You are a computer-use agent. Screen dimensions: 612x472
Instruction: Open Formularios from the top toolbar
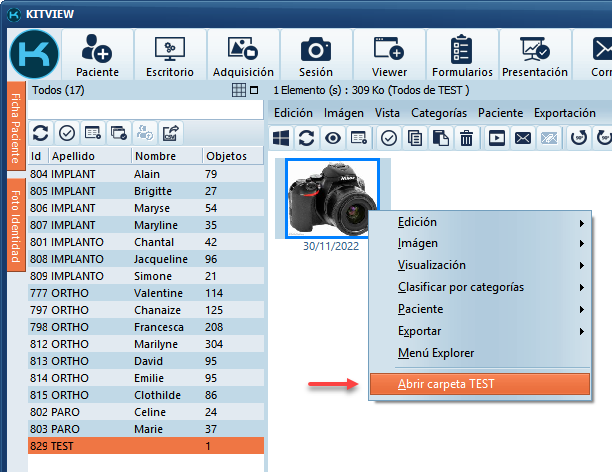[462, 54]
